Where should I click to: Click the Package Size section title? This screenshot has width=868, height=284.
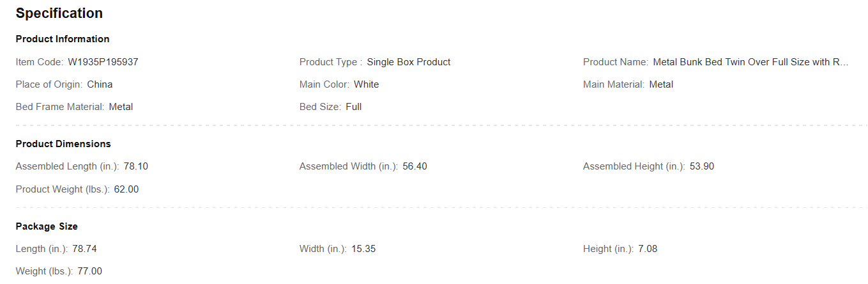coord(47,226)
